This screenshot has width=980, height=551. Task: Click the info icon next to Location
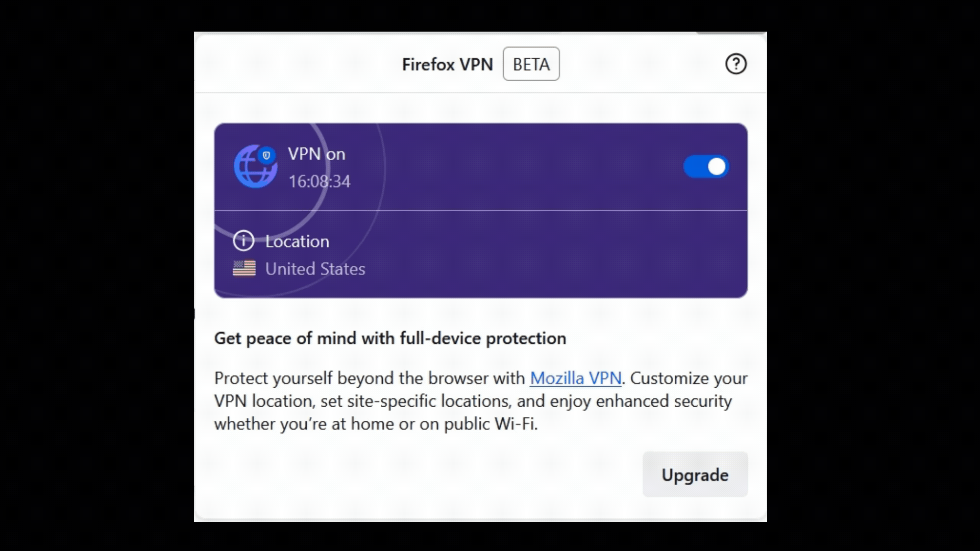tap(243, 241)
